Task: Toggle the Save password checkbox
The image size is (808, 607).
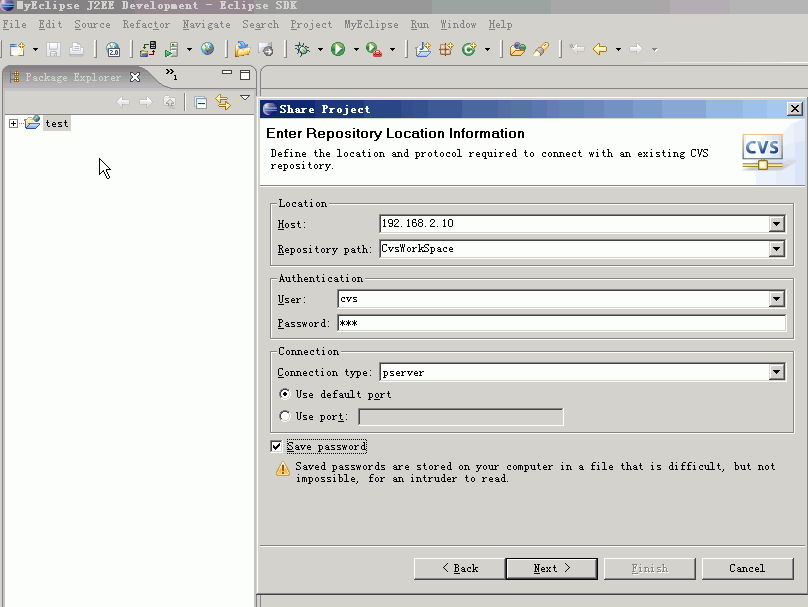Action: [276, 446]
